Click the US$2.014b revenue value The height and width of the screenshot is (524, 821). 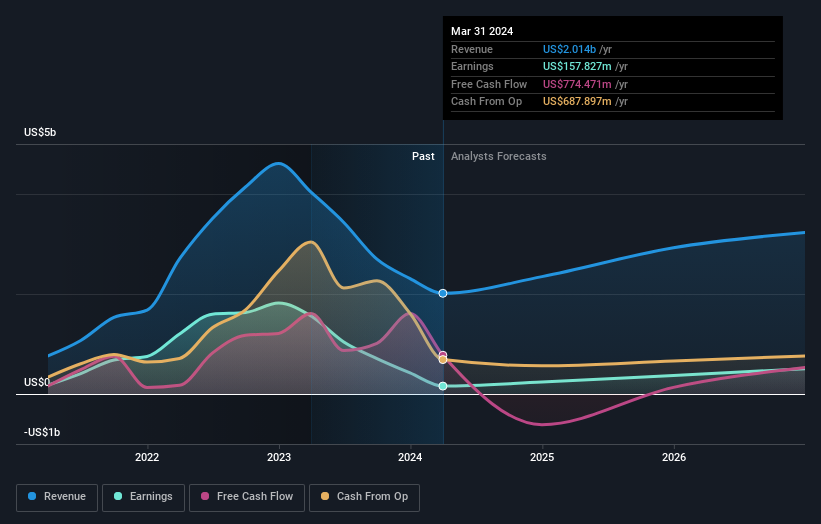coord(569,49)
